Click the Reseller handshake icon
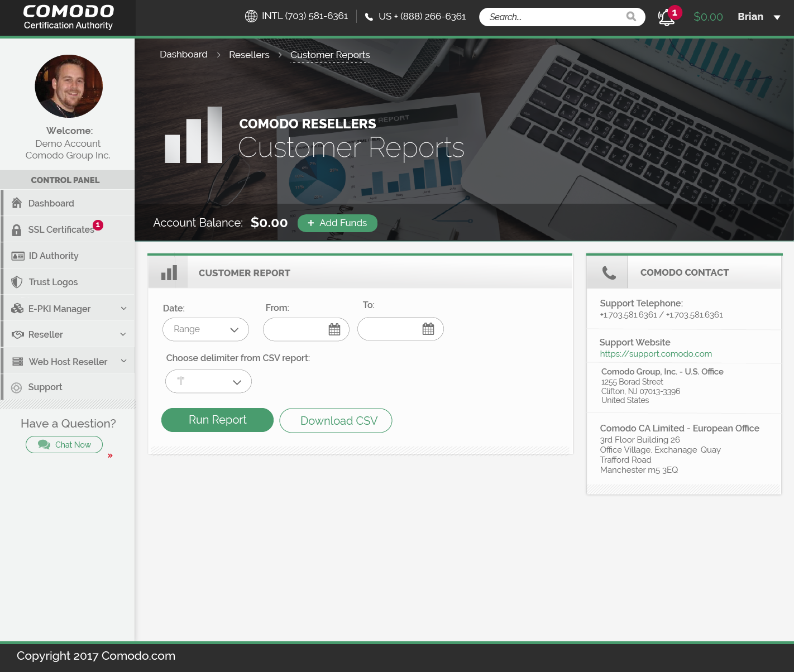 [x=18, y=334]
